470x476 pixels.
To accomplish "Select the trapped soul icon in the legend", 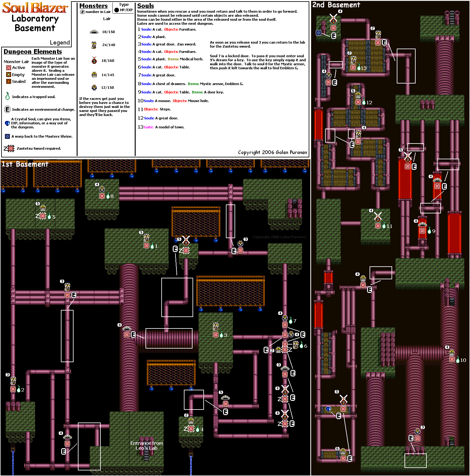I will point(7,96).
